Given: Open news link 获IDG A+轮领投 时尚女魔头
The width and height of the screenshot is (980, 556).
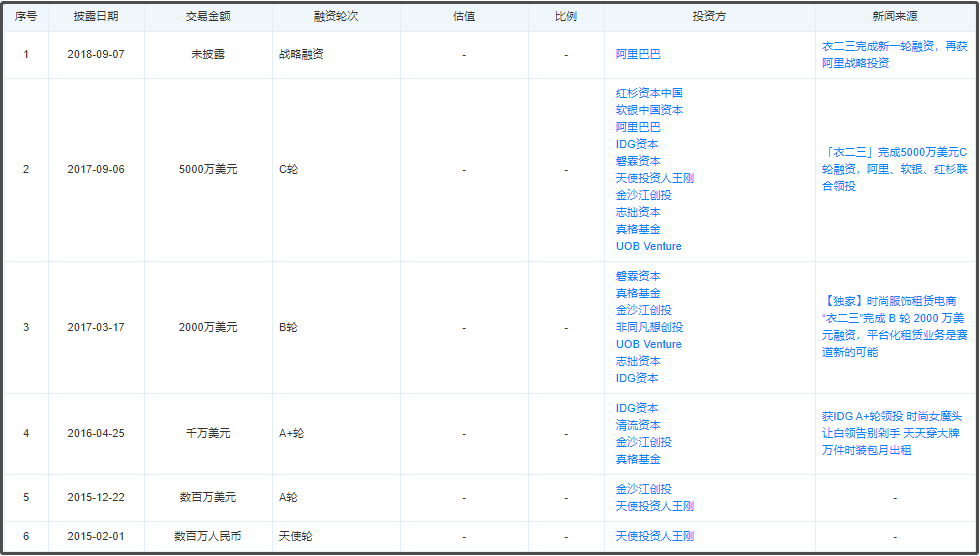Looking at the screenshot, I should click(x=892, y=434).
